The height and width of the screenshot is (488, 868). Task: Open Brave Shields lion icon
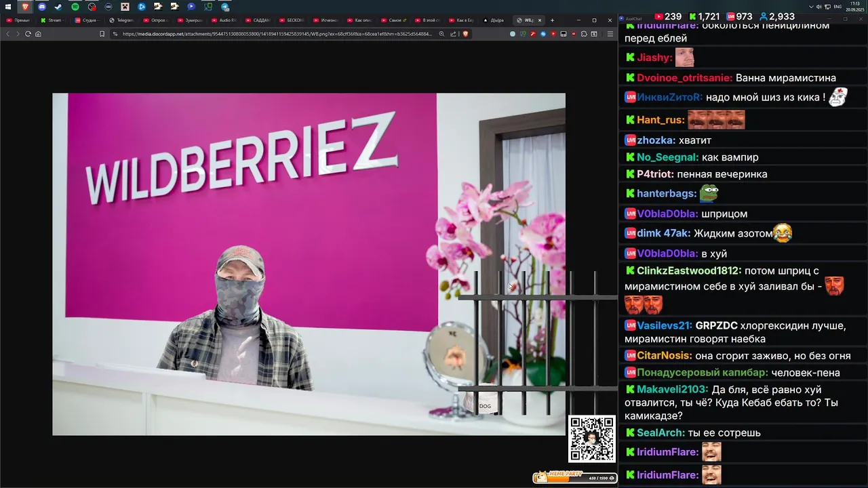coord(465,34)
